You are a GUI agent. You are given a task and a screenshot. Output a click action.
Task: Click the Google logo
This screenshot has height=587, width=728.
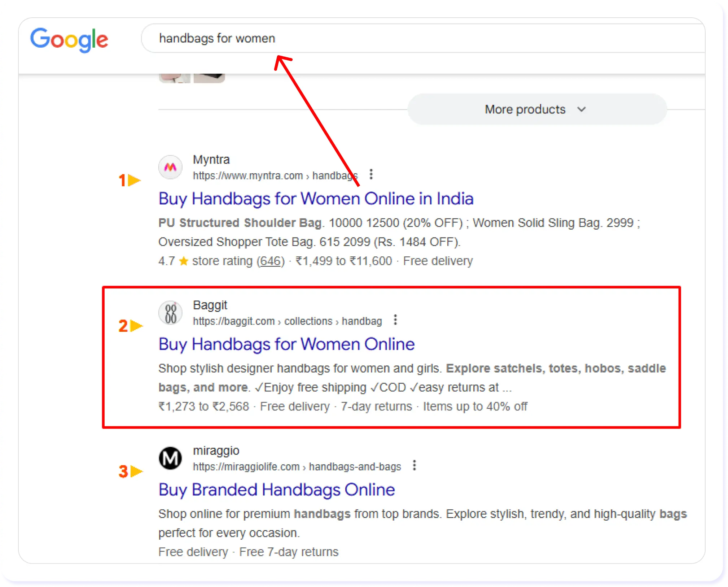69,39
